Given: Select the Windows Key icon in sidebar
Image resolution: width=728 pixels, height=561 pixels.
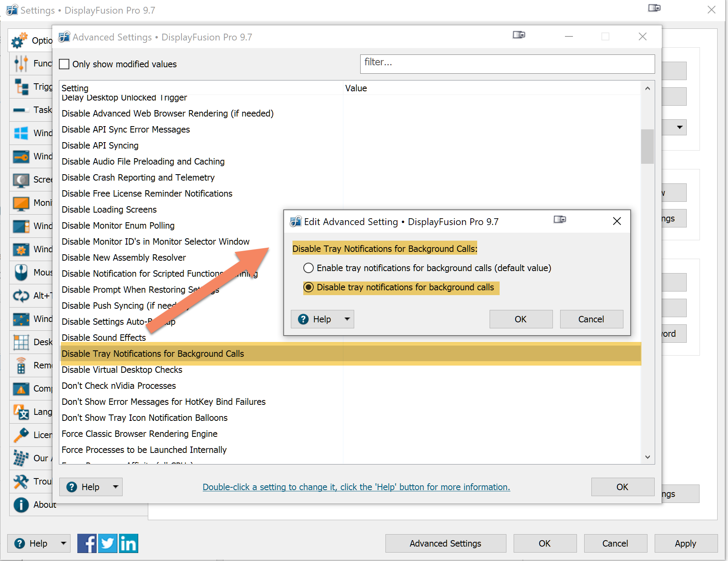Looking at the screenshot, I should point(21,157).
